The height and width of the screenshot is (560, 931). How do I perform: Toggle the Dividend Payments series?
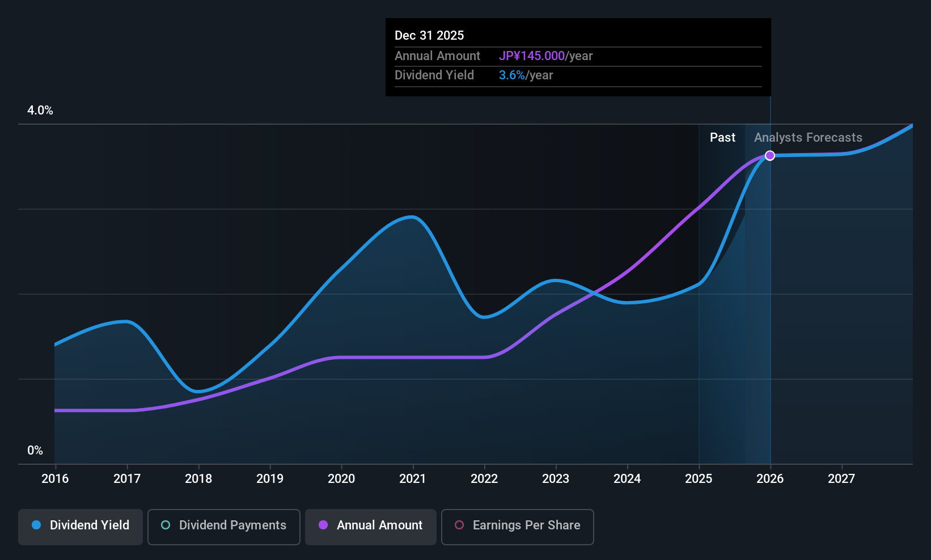tap(223, 527)
